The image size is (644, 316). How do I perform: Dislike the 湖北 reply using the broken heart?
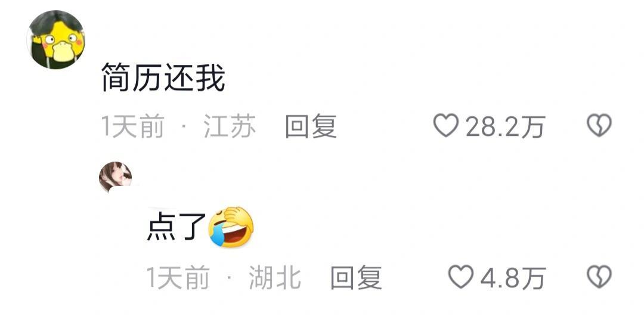coord(599,277)
